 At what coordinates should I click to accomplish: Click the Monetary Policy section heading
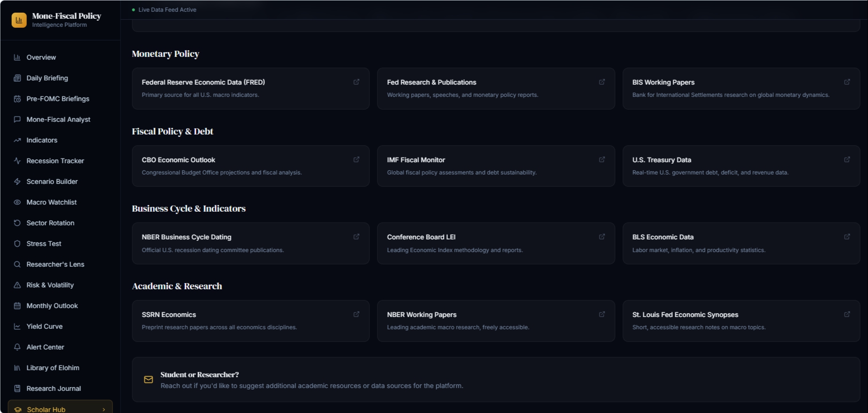pyautogui.click(x=166, y=54)
